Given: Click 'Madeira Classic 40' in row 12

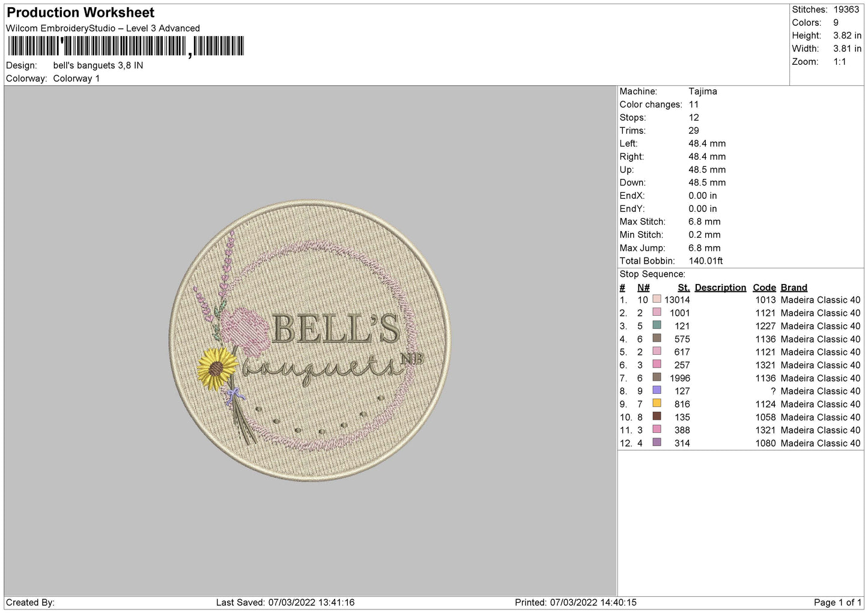Looking at the screenshot, I should click(x=821, y=443).
